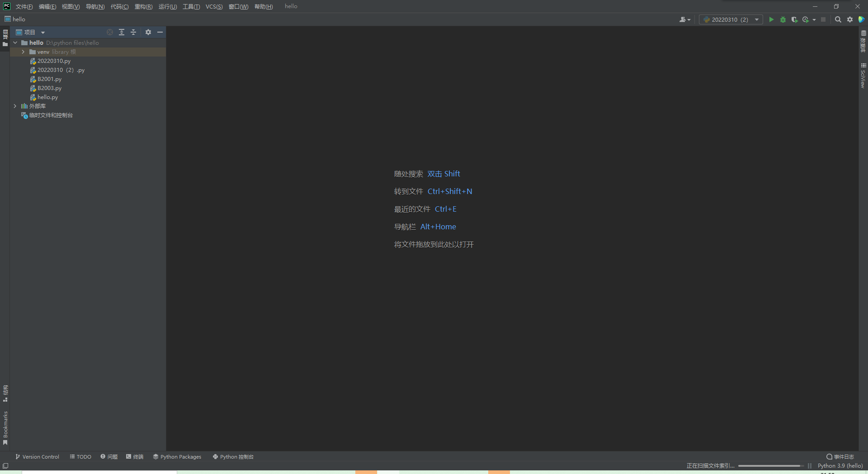868x474 pixels.
Task: Open the Python Packages tab
Action: pyautogui.click(x=177, y=457)
